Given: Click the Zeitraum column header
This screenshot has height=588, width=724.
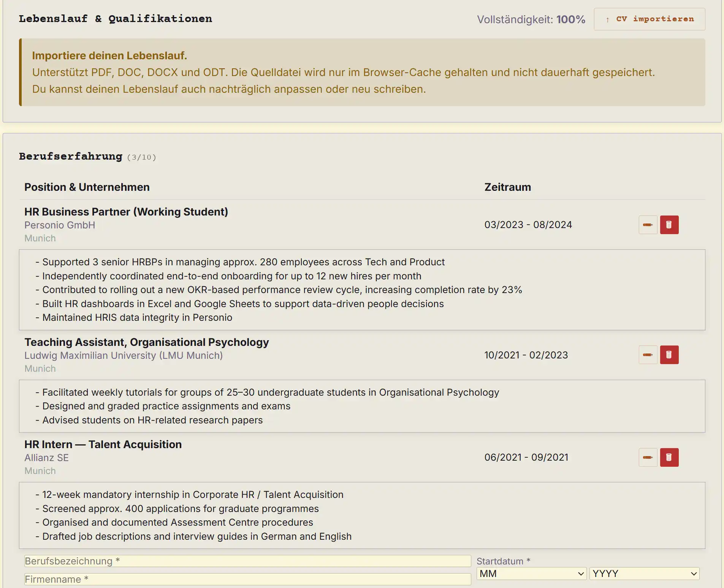Looking at the screenshot, I should [x=507, y=187].
